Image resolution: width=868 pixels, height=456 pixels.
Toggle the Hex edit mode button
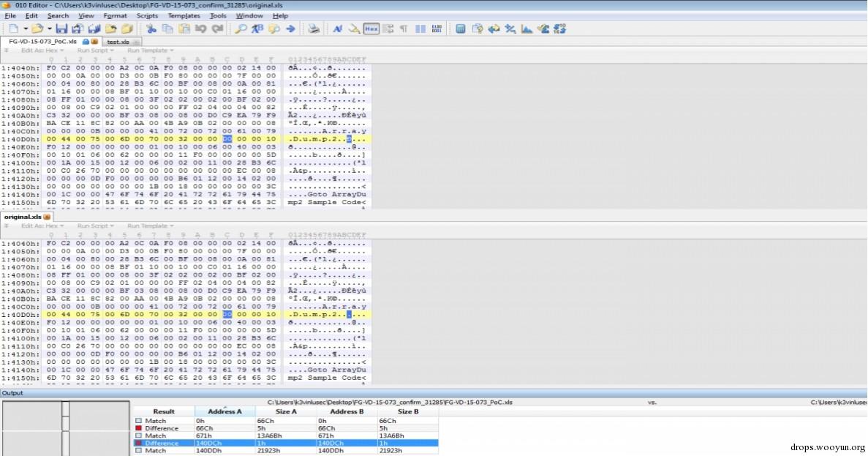[x=371, y=29]
